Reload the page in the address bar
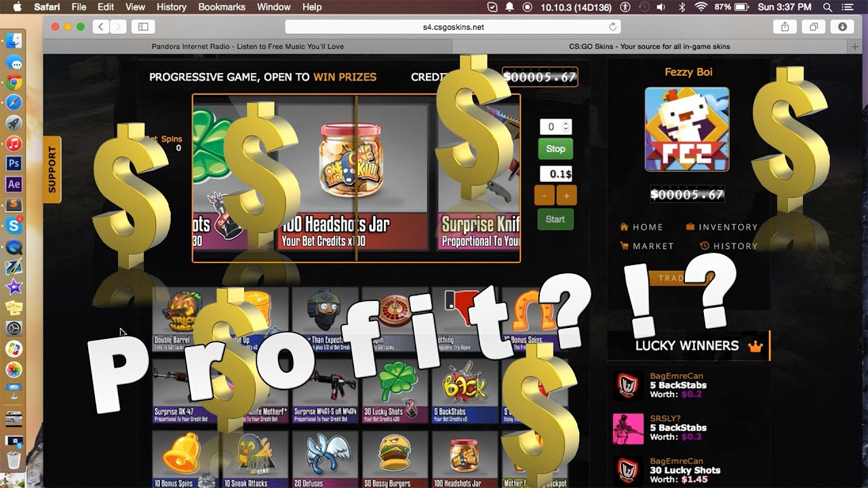 tap(613, 27)
